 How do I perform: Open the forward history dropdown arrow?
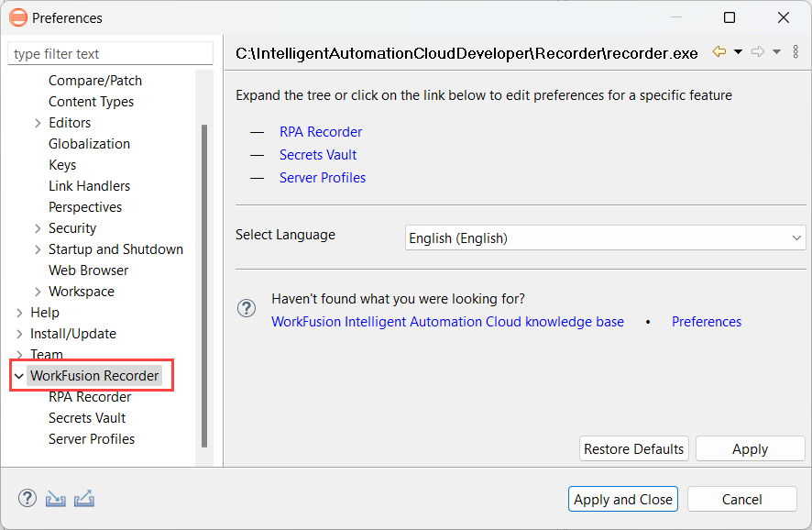click(777, 52)
